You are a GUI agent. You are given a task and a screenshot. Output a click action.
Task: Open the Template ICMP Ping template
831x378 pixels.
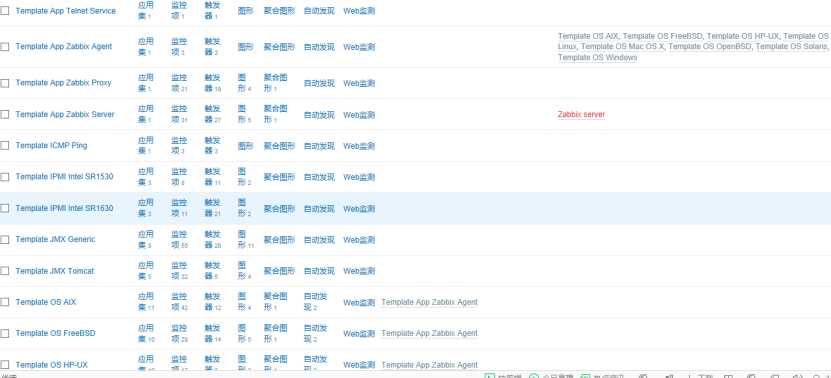pyautogui.click(x=51, y=145)
